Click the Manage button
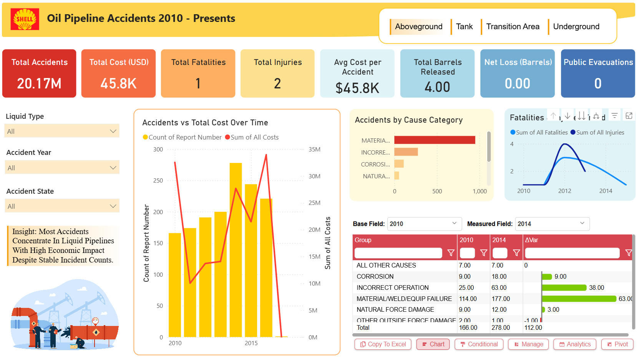Viewport: 644px width, 359px height. pyautogui.click(x=528, y=344)
